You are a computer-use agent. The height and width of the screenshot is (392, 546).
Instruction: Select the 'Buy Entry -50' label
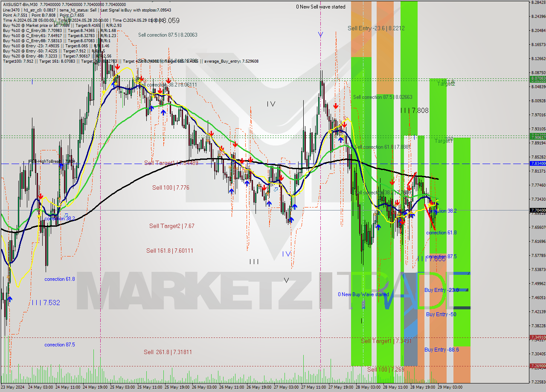tap(441, 314)
